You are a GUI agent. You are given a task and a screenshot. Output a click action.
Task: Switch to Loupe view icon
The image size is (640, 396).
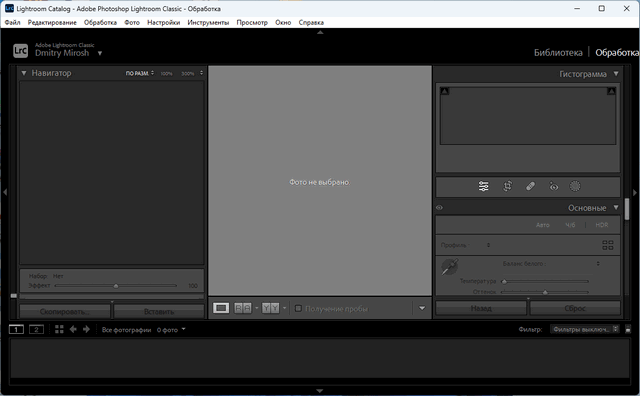tap(221, 308)
